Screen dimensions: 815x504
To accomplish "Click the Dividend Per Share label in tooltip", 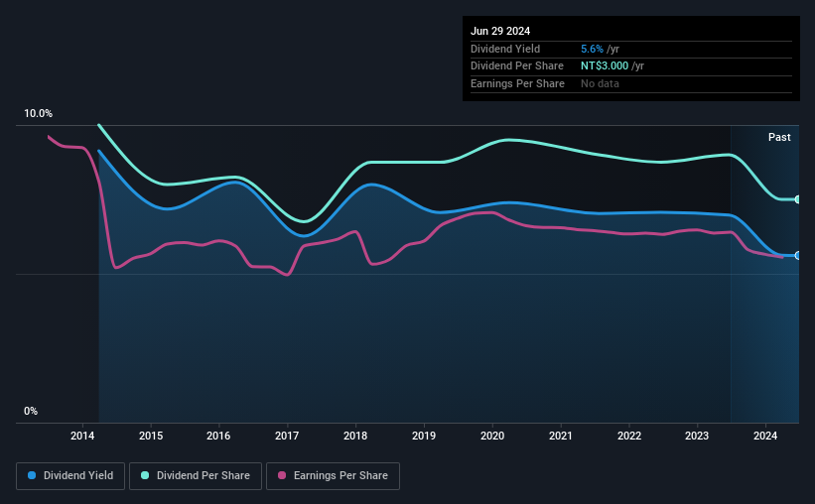I will [516, 66].
